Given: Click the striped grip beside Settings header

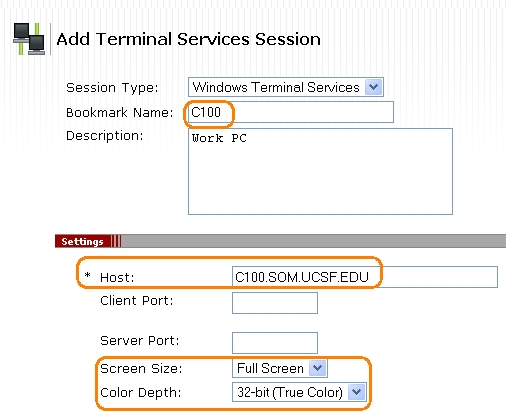Looking at the screenshot, I should click(116, 241).
